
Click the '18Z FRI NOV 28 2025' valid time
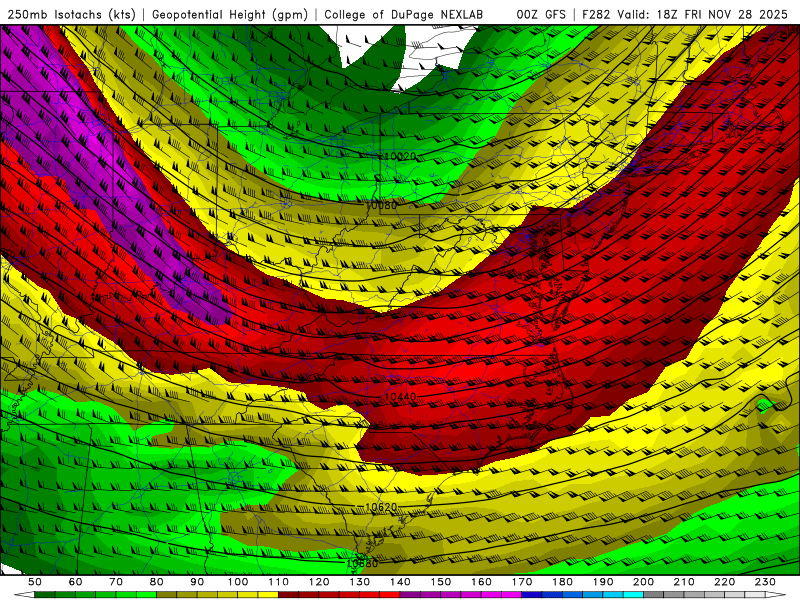(722, 14)
